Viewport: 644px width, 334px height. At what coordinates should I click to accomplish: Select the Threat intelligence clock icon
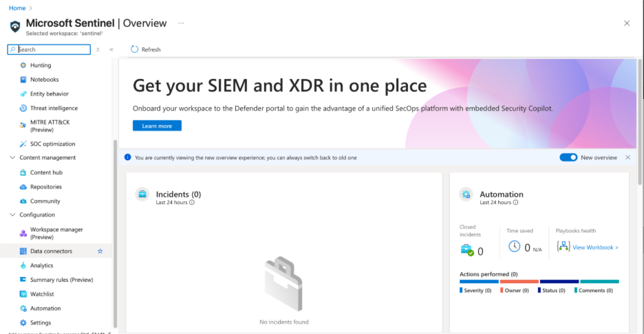(x=23, y=108)
